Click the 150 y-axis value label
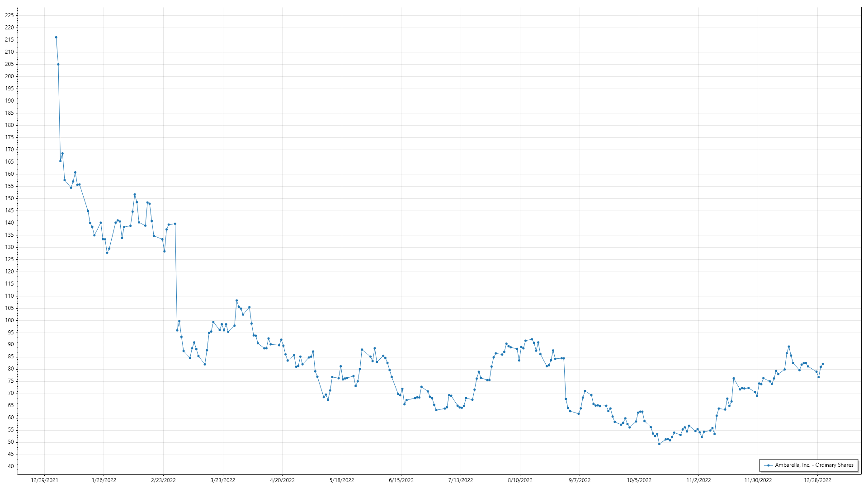Viewport: 868px width, 488px height. pyautogui.click(x=9, y=198)
